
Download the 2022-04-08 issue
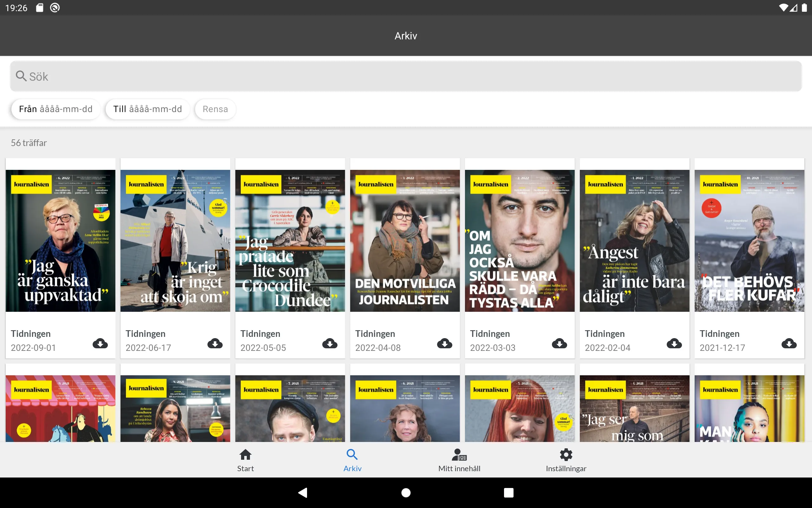pyautogui.click(x=445, y=343)
